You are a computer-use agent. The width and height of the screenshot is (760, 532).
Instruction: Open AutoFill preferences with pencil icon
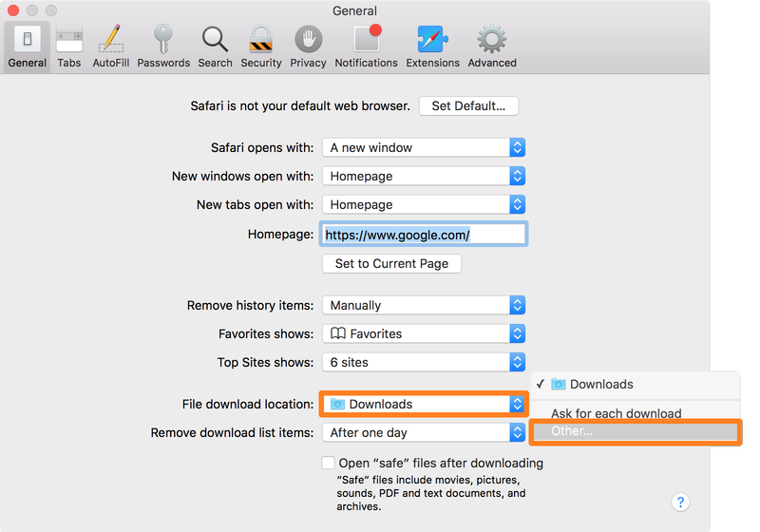[111, 47]
